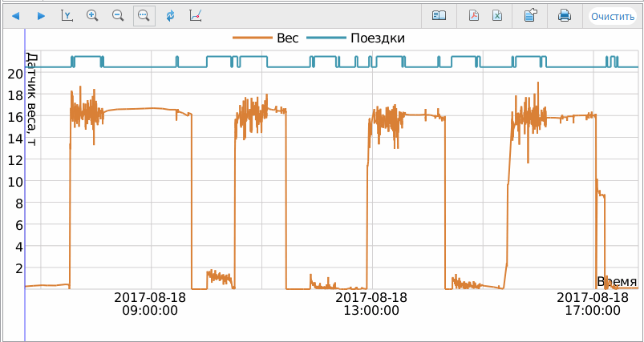Click the right arrow to scroll forward
Image resolution: width=644 pixels, height=342 pixels.
41,15
